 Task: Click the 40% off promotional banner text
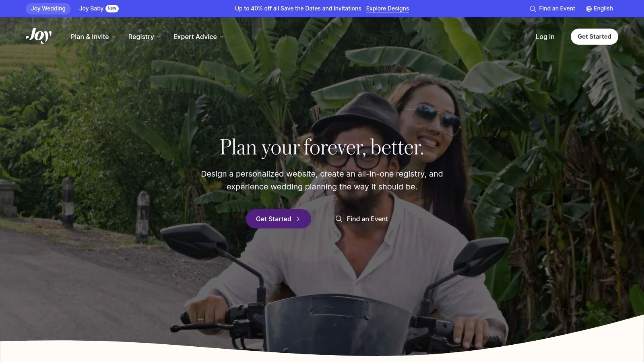click(x=298, y=8)
